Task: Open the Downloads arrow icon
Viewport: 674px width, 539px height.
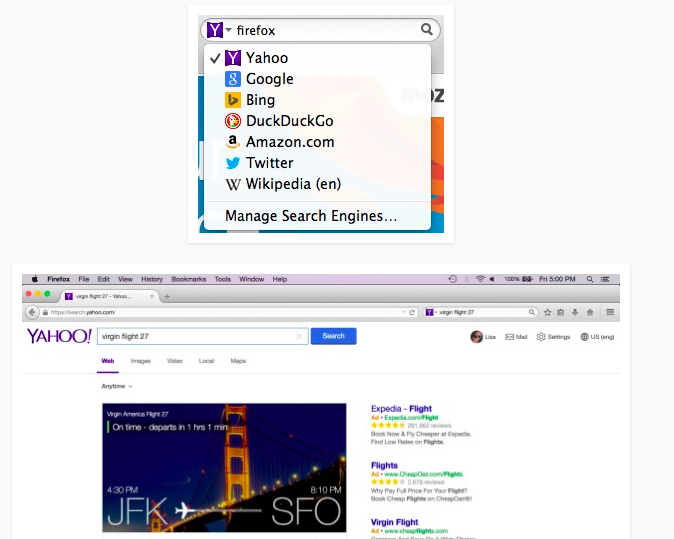Action: point(575,312)
